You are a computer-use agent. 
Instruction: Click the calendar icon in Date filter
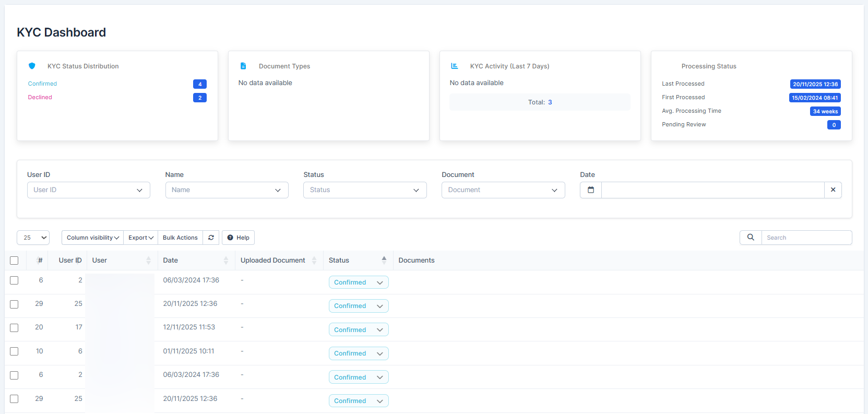(x=591, y=190)
